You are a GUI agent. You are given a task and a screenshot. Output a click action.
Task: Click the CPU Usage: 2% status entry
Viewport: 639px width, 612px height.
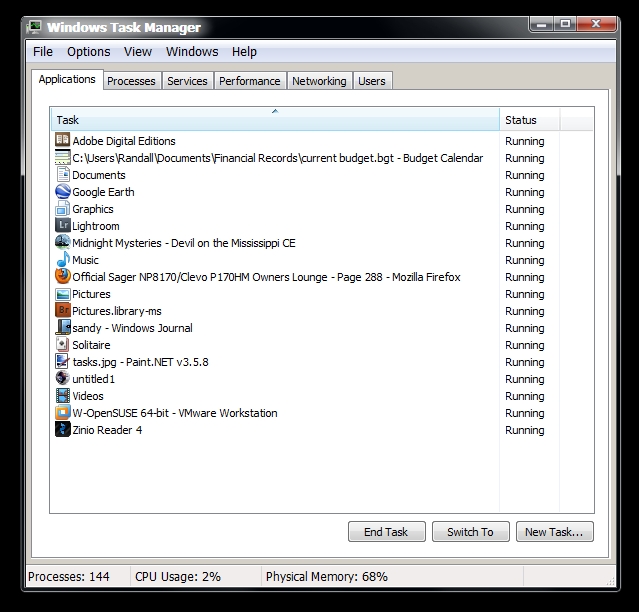(x=178, y=577)
